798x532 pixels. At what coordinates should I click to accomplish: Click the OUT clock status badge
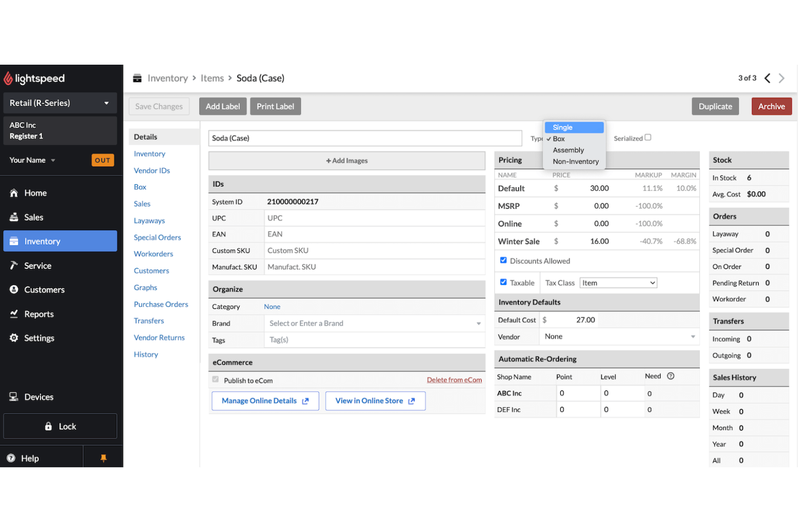(103, 160)
